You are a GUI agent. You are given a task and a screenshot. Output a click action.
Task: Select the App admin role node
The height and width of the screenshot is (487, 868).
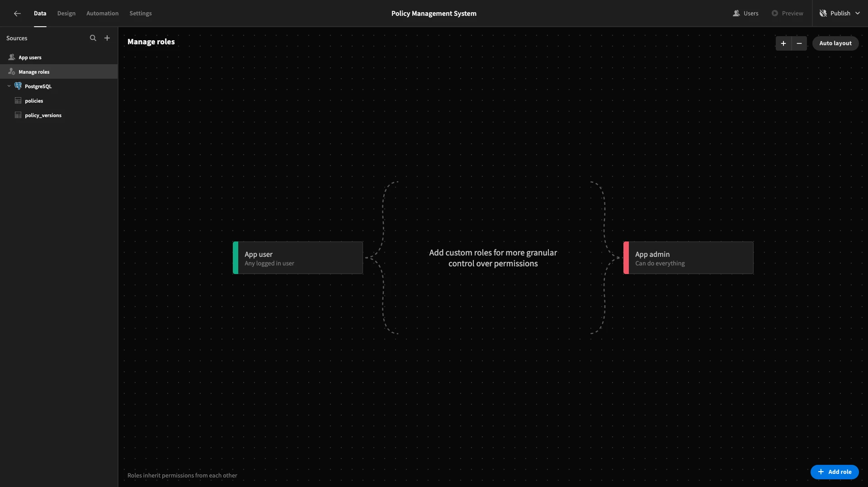(x=689, y=258)
